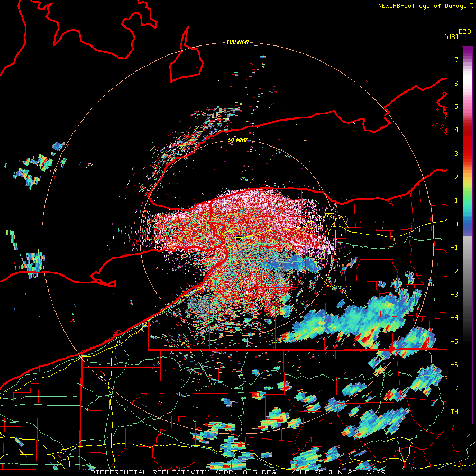The width and height of the screenshot is (476, 476).
Task: Click the 3 value on the color scale
Action: [456, 153]
